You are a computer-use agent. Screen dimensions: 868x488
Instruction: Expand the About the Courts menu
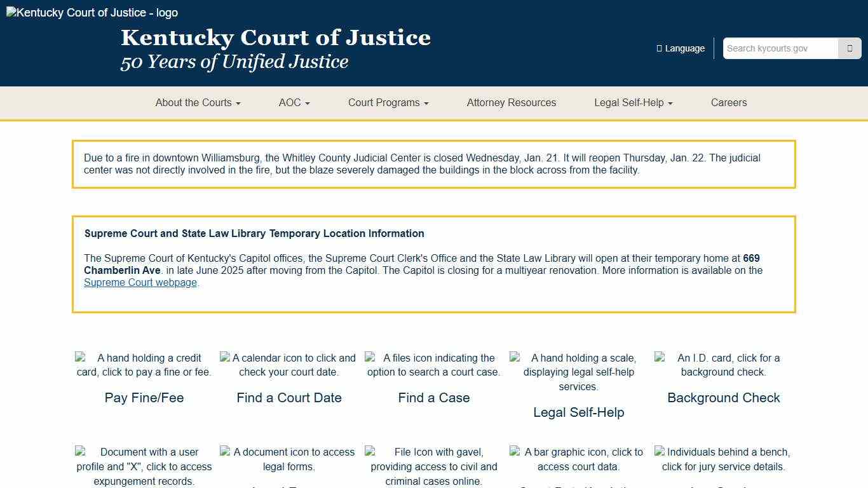pyautogui.click(x=198, y=103)
